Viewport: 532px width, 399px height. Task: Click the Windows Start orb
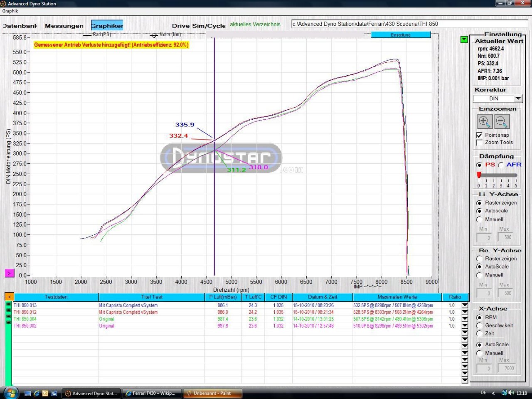pos(10,393)
